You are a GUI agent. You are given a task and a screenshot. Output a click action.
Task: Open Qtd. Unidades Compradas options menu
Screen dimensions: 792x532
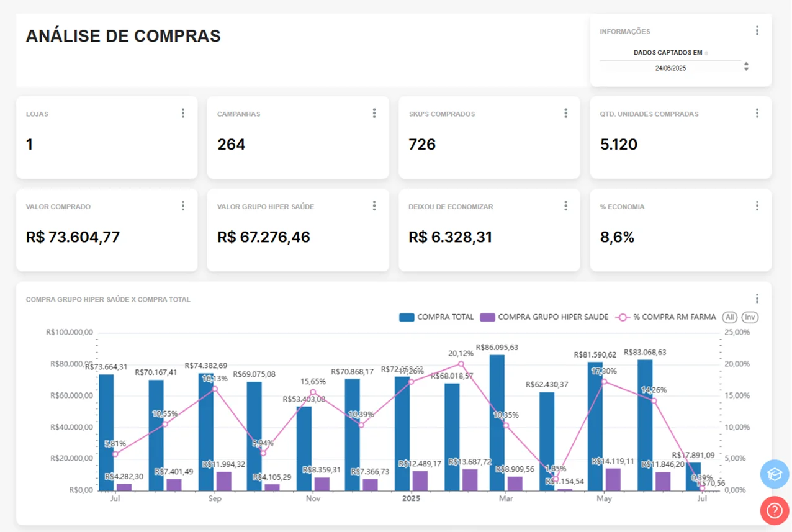pos(757,113)
